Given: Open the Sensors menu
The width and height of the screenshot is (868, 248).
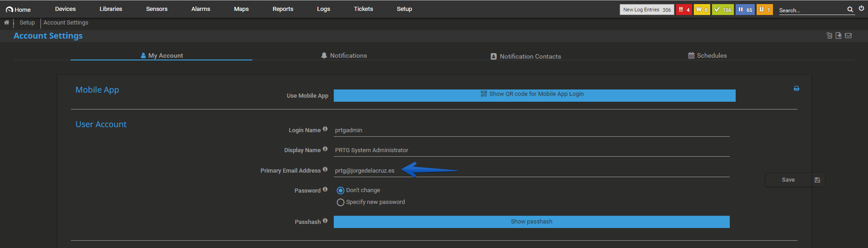Looking at the screenshot, I should click(157, 9).
